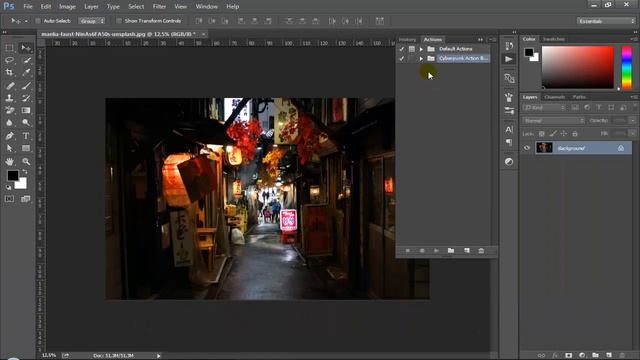Switch to the Swatches tab
Viewport: 640px width, 360px height.
click(x=553, y=39)
